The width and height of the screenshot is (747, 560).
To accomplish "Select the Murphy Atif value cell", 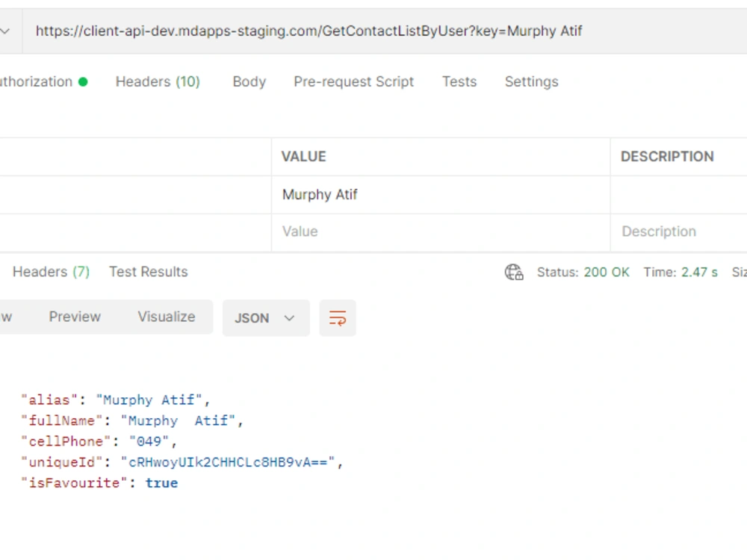I will (x=441, y=195).
